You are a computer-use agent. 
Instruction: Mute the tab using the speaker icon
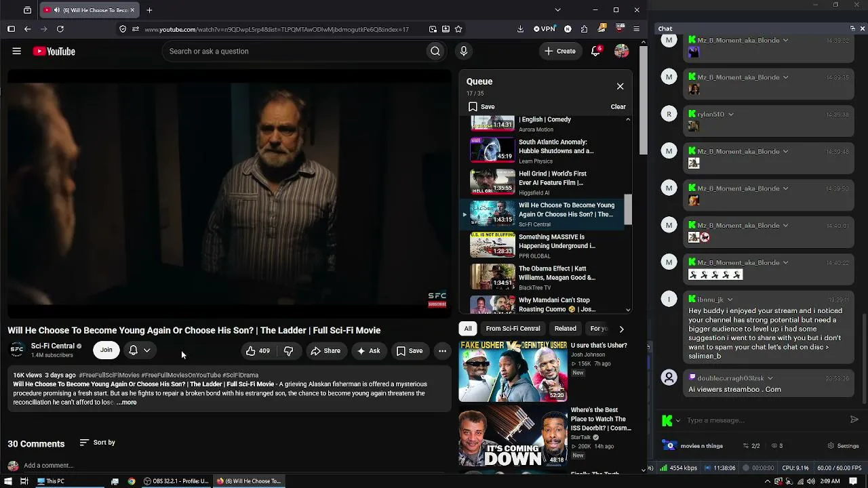pos(56,10)
